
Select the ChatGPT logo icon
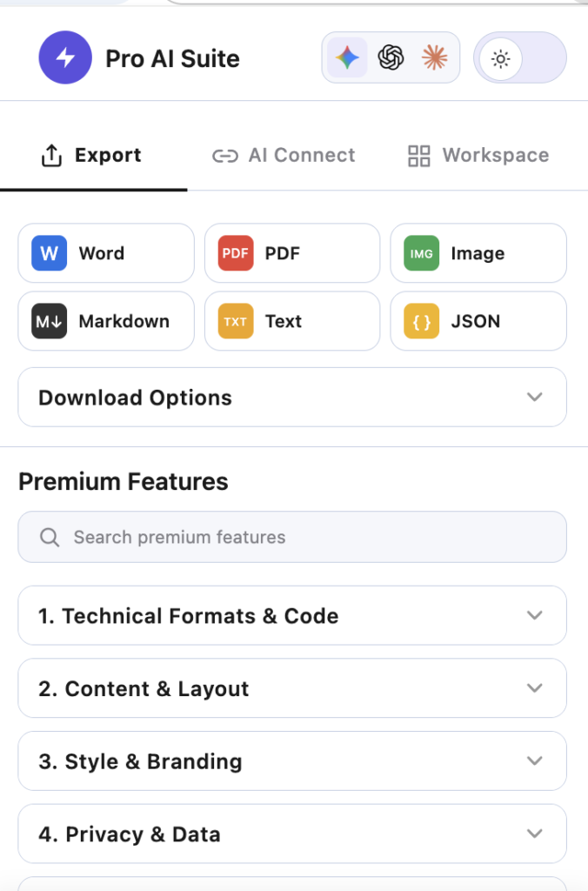pyautogui.click(x=391, y=57)
